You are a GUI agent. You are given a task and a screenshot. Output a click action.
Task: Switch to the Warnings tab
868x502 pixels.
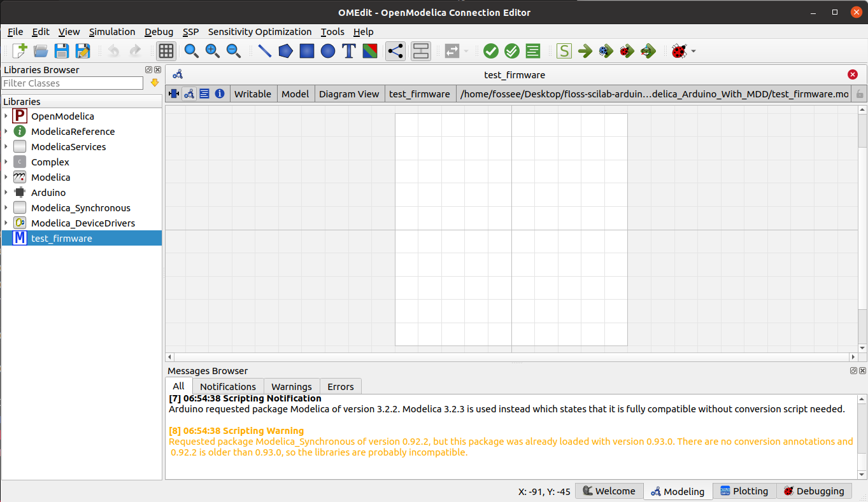292,386
